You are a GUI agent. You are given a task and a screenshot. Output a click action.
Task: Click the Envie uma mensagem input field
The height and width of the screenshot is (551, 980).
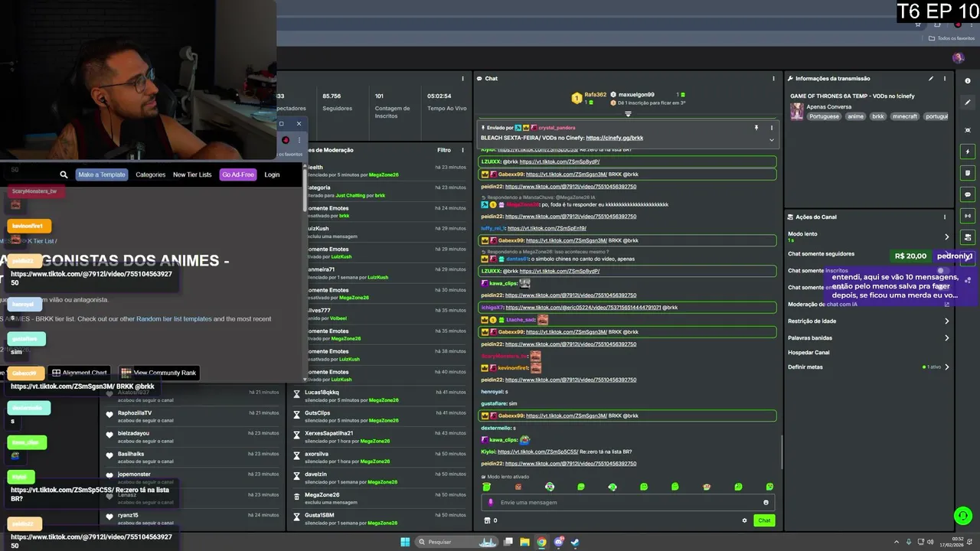628,502
